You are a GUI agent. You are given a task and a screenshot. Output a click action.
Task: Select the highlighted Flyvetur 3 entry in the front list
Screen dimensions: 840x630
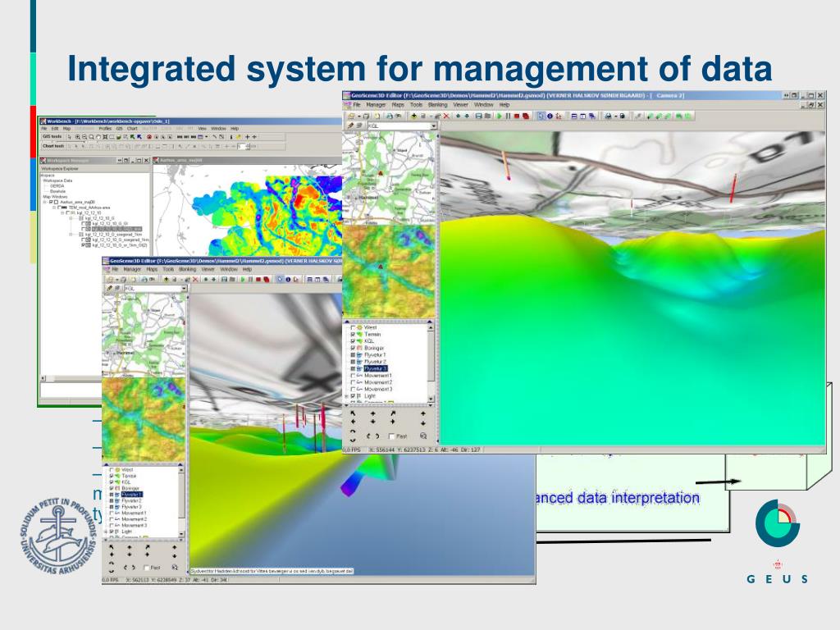pos(375,368)
